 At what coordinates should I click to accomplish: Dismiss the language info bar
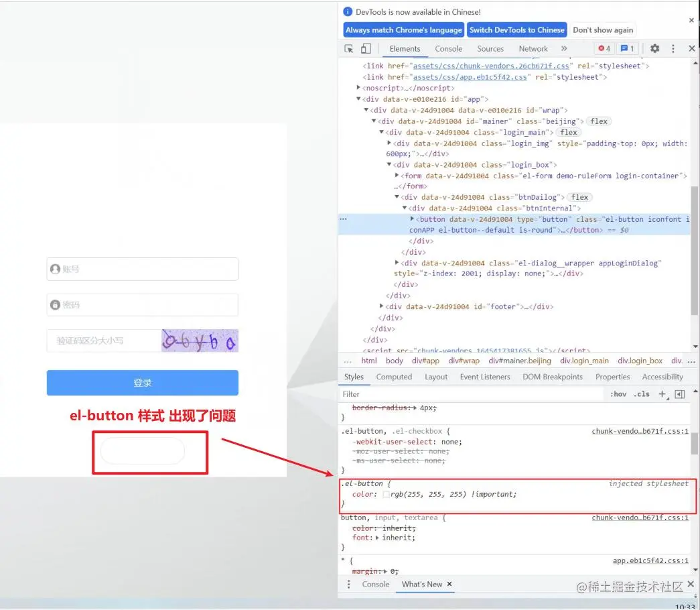point(691,20)
